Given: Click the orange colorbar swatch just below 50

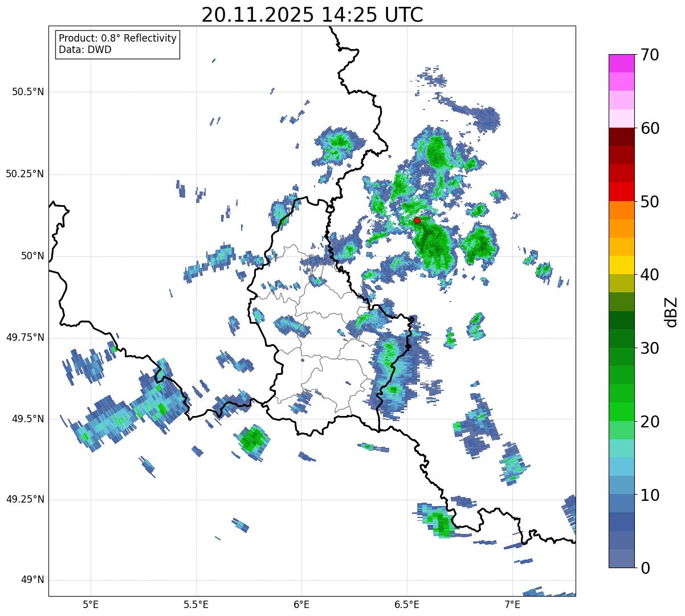Looking at the screenshot, I should [x=621, y=210].
